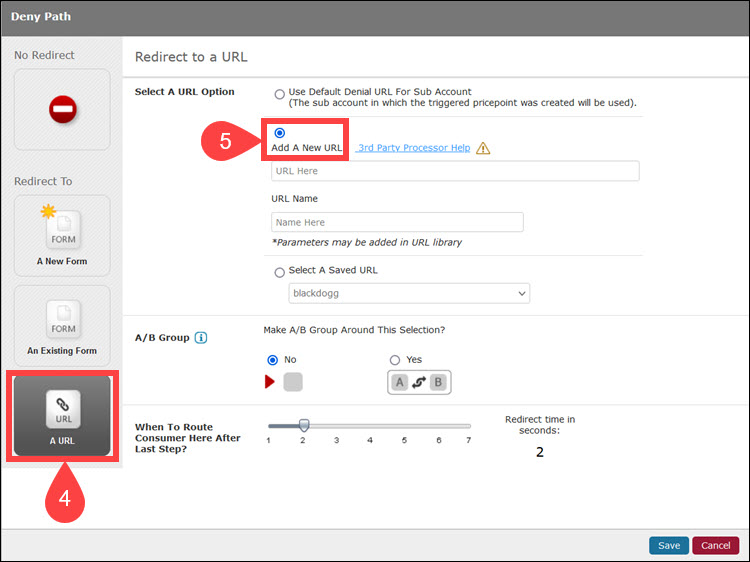
Task: Open the blackdogg saved URL dropdown
Action: (x=409, y=293)
